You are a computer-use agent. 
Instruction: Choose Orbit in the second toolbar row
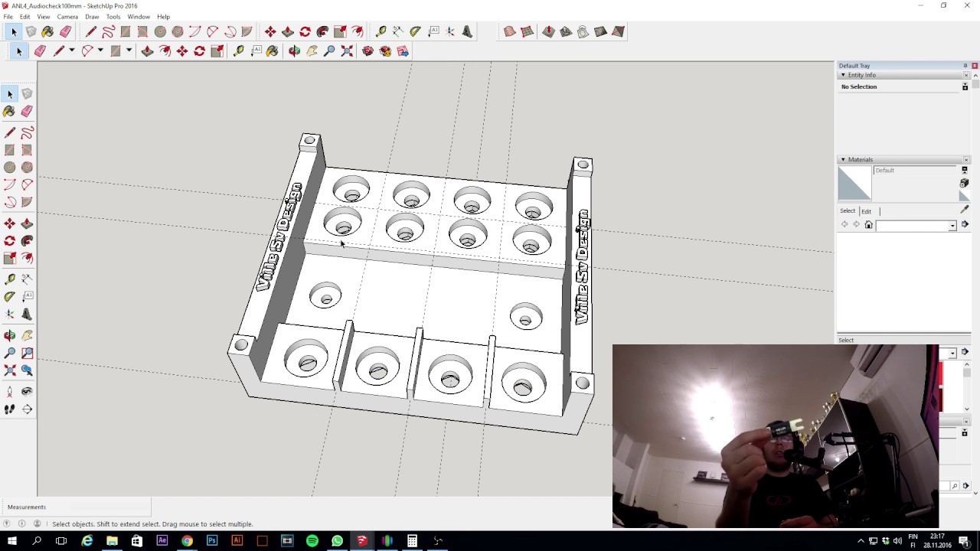pos(294,51)
